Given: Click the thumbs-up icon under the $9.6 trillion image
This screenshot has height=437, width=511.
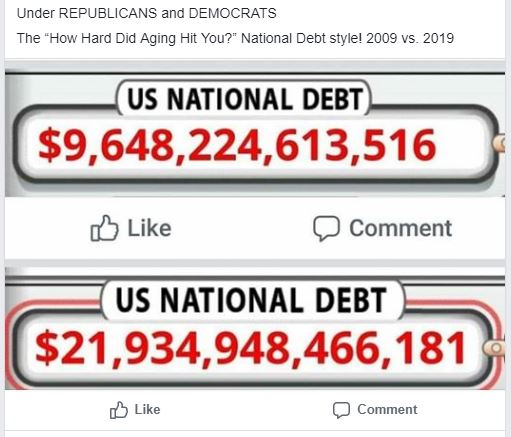Looking at the screenshot, I should coord(104,228).
